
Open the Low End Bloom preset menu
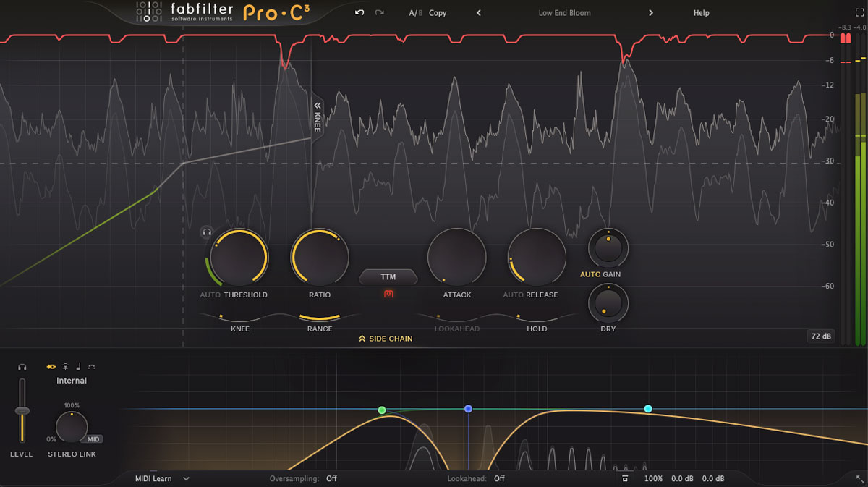click(565, 13)
